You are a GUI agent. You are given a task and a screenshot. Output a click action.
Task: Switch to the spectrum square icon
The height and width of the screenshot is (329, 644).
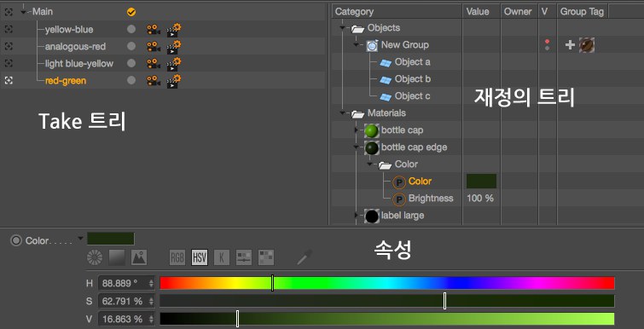117,257
